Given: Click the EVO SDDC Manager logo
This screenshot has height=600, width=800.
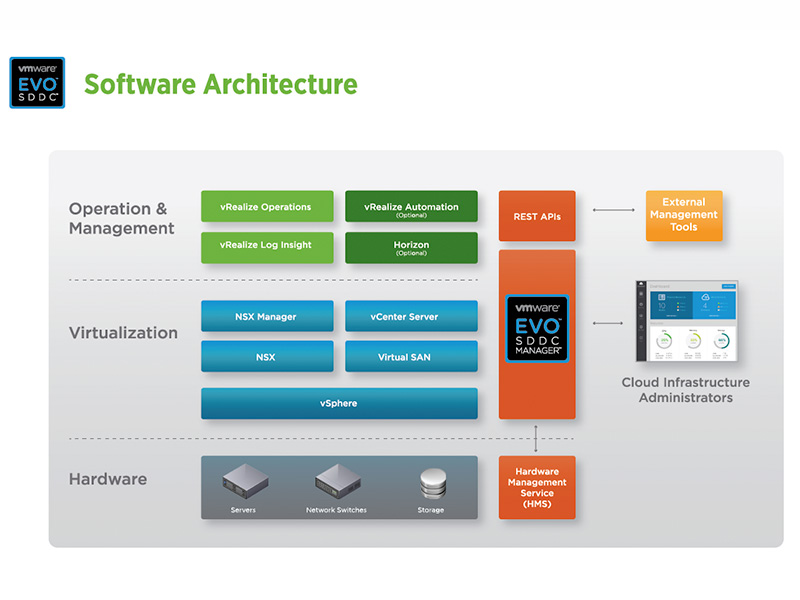Looking at the screenshot, I should 537,329.
